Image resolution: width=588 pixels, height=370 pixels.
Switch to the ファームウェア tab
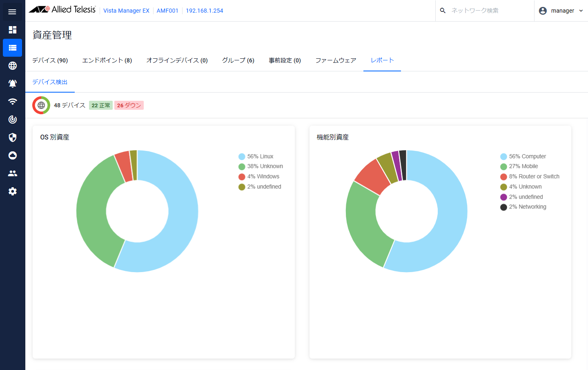point(336,60)
